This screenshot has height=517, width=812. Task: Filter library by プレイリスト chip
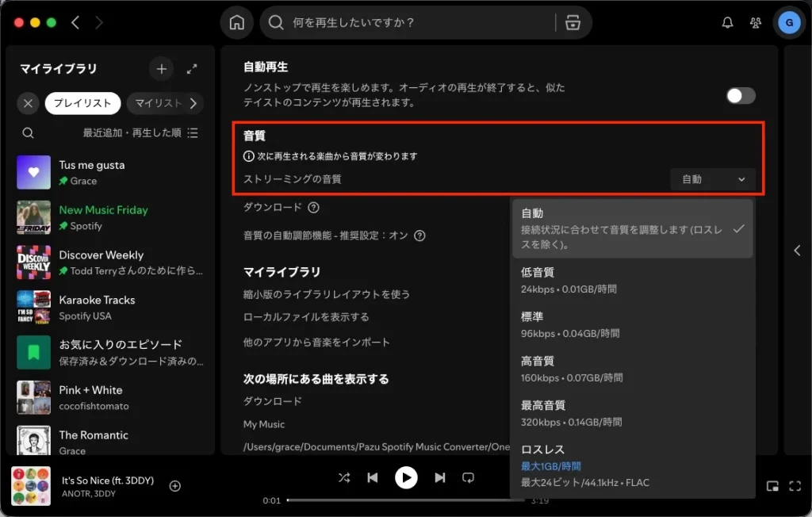82,103
